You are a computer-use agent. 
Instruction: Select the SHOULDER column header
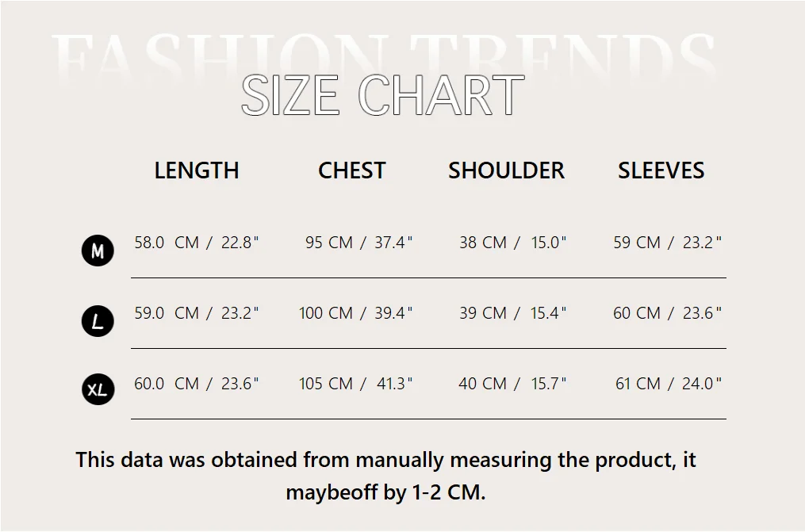point(506,170)
